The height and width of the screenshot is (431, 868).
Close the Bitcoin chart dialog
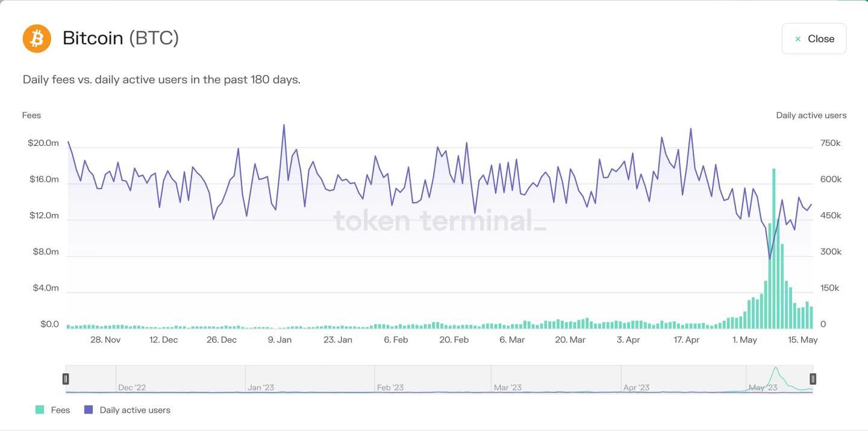(814, 39)
